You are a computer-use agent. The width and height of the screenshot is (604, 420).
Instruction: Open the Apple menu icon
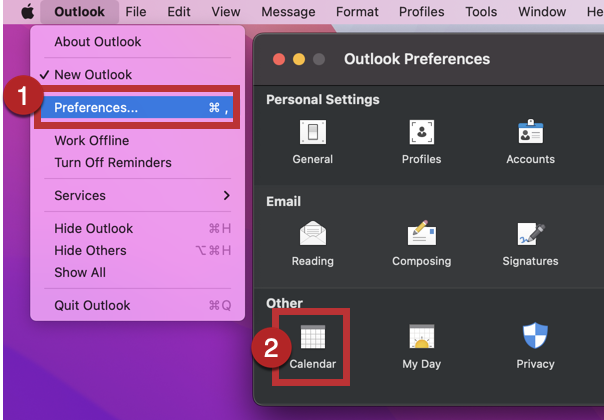click(x=27, y=12)
